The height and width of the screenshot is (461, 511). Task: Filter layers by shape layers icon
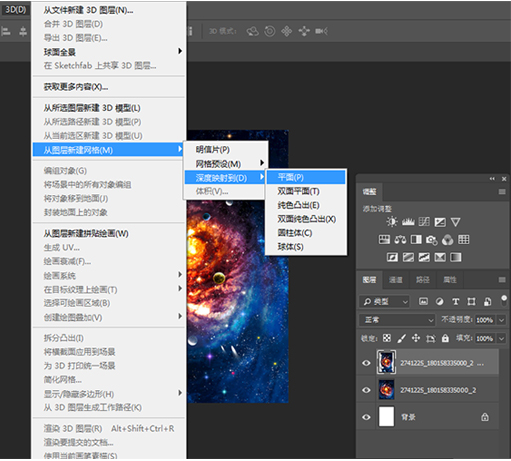tap(471, 301)
